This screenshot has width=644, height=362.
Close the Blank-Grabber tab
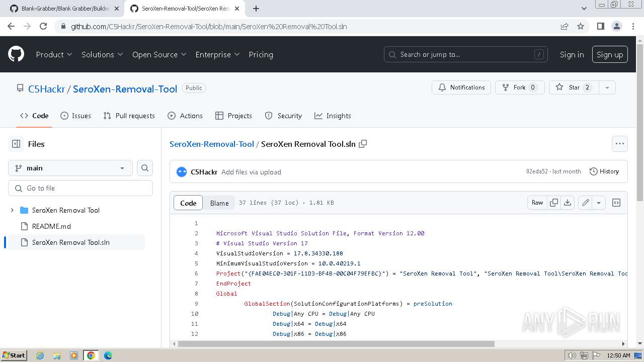tap(117, 9)
